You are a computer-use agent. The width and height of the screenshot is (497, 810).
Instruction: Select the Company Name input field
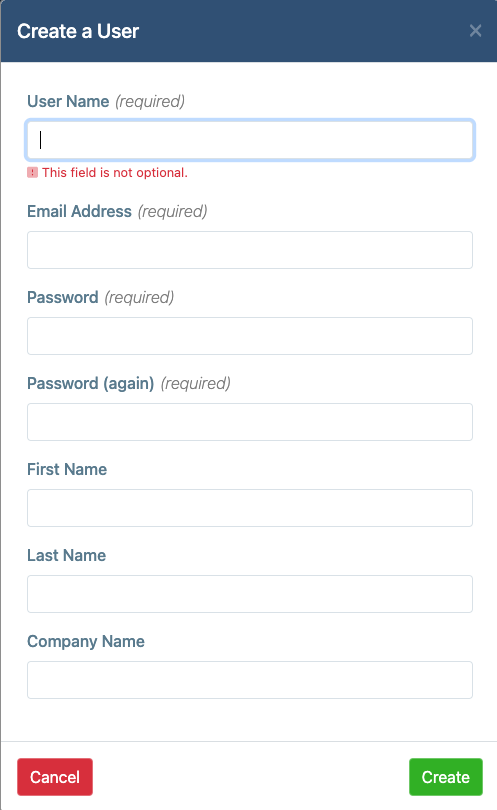pyautogui.click(x=250, y=680)
